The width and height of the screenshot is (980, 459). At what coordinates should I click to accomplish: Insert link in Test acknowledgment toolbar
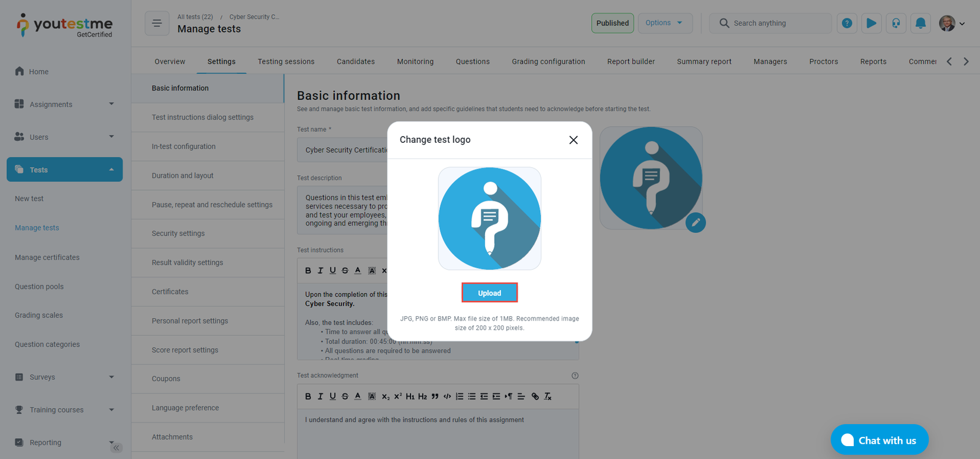click(535, 396)
